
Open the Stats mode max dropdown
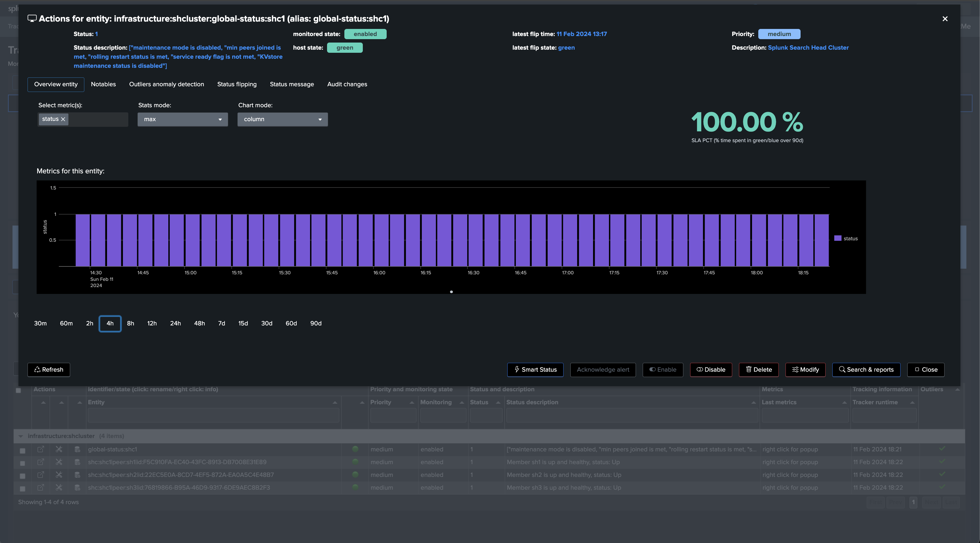pyautogui.click(x=183, y=119)
